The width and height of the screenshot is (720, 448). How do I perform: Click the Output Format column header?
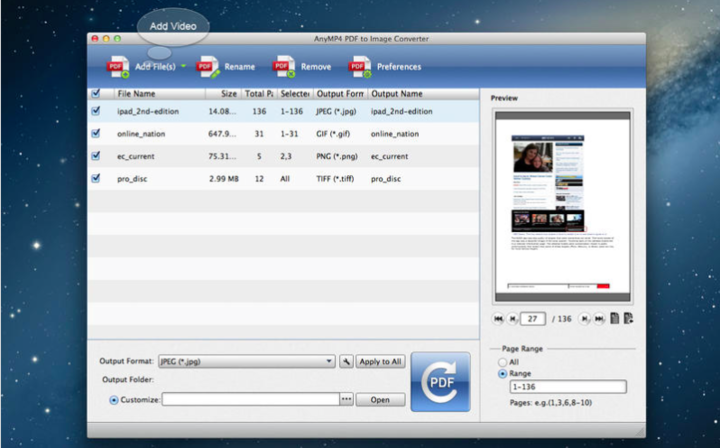(340, 94)
